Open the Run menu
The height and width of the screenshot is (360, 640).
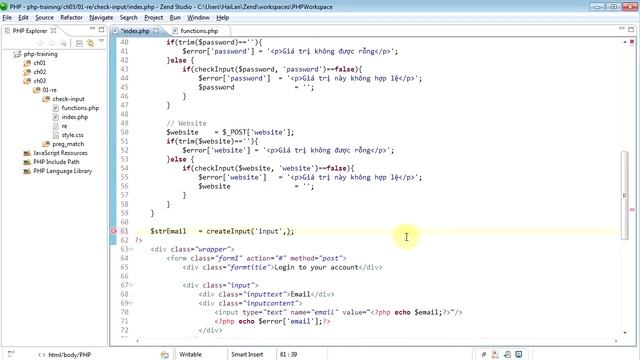coord(175,18)
